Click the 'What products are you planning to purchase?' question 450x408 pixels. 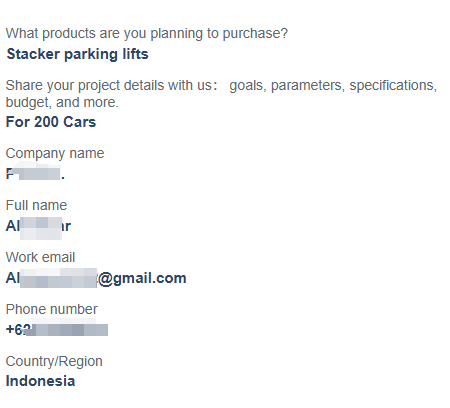147,34
